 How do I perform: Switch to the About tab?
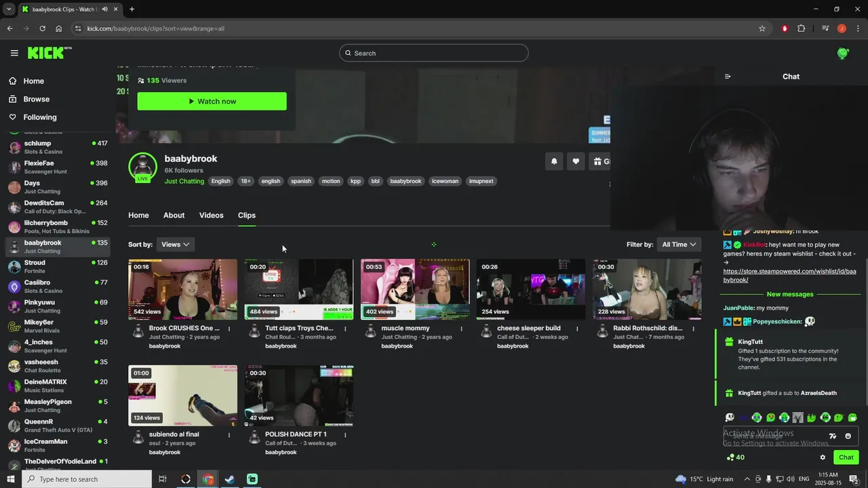pyautogui.click(x=174, y=215)
